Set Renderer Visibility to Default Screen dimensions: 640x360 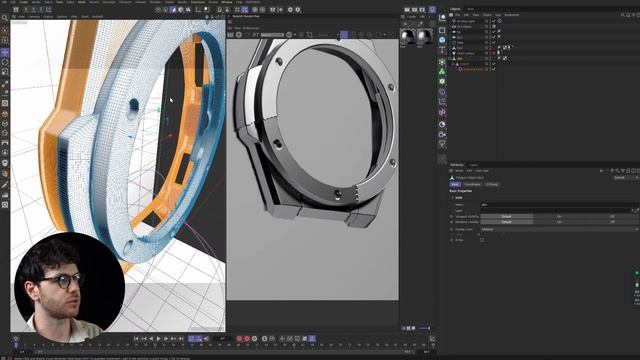[507, 222]
